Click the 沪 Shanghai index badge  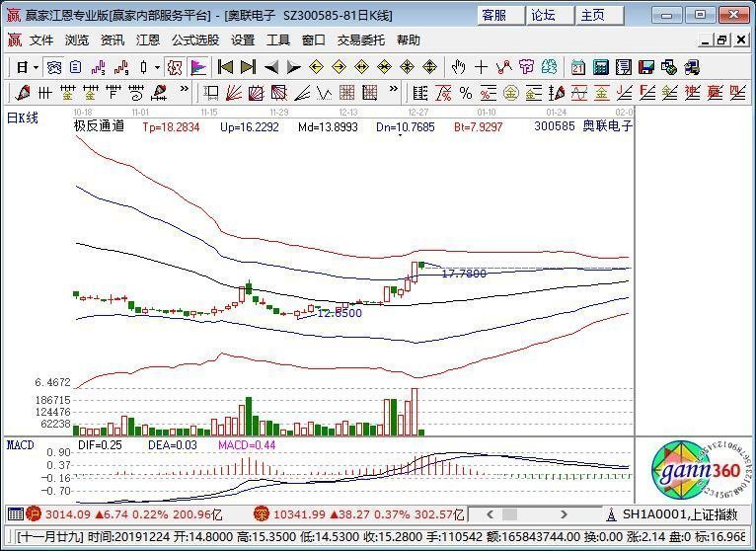[x=34, y=514]
